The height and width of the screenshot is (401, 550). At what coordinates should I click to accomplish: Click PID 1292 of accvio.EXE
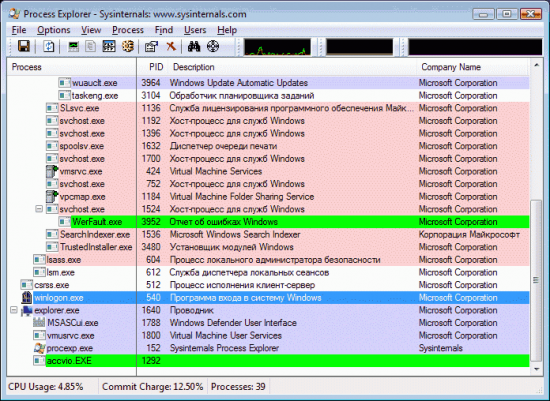(x=151, y=361)
